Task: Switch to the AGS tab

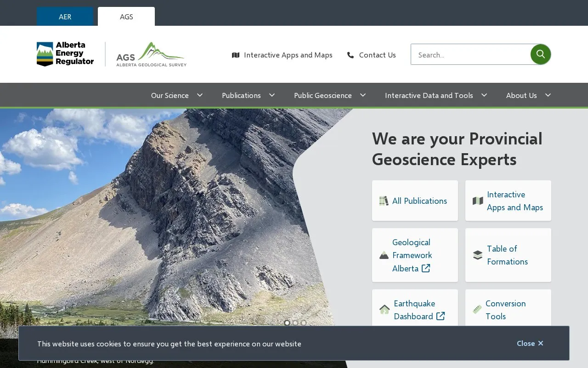Action: pyautogui.click(x=126, y=17)
